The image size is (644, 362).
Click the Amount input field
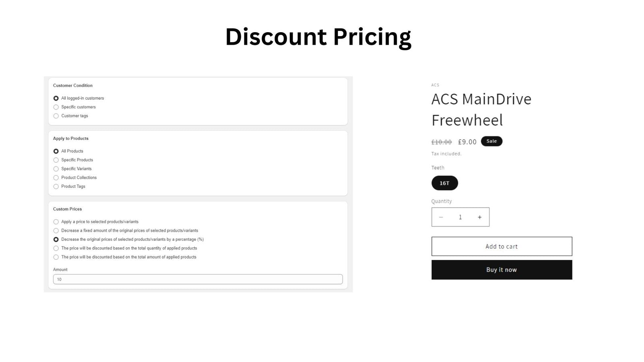tap(198, 279)
